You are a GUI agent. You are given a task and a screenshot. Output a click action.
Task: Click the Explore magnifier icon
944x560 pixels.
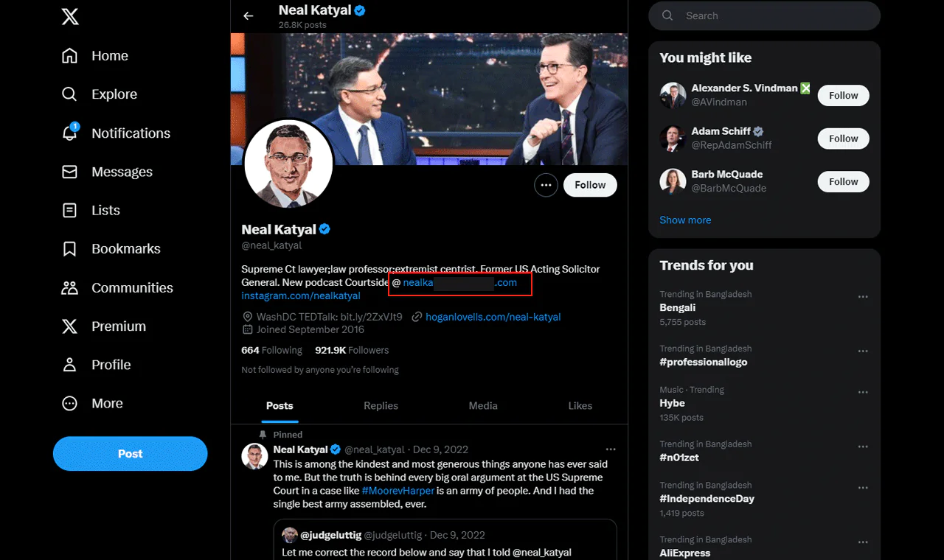[69, 94]
